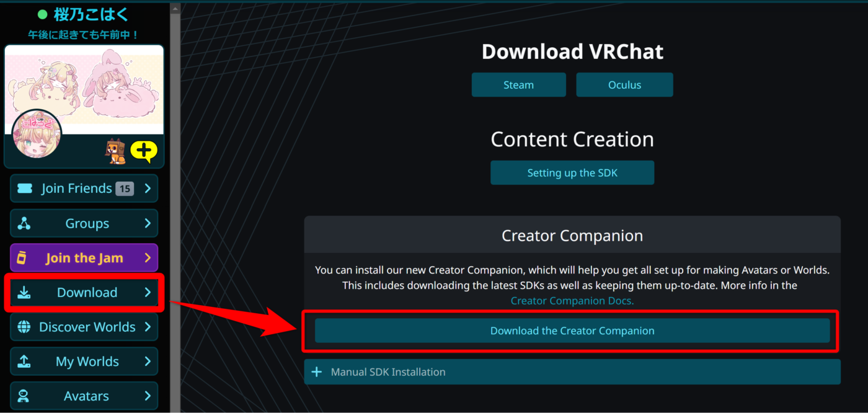
Task: Open My Worlds chevron arrow
Action: 148,362
